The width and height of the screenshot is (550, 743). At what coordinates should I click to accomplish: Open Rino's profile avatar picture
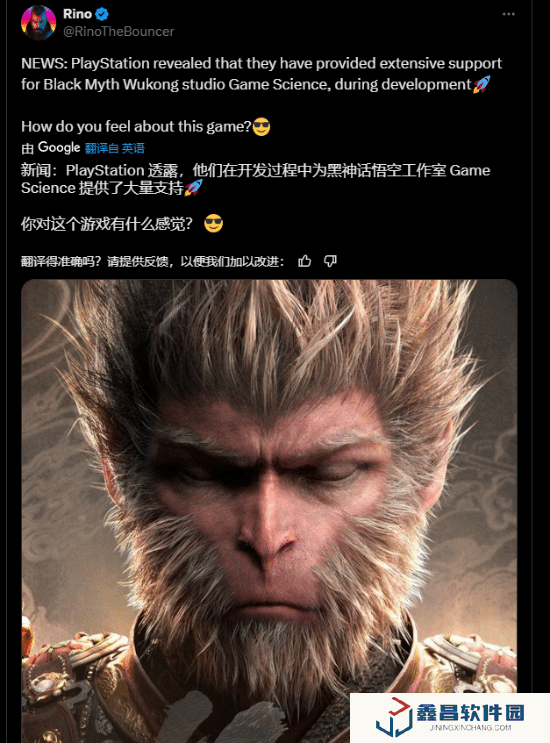[x=38, y=22]
